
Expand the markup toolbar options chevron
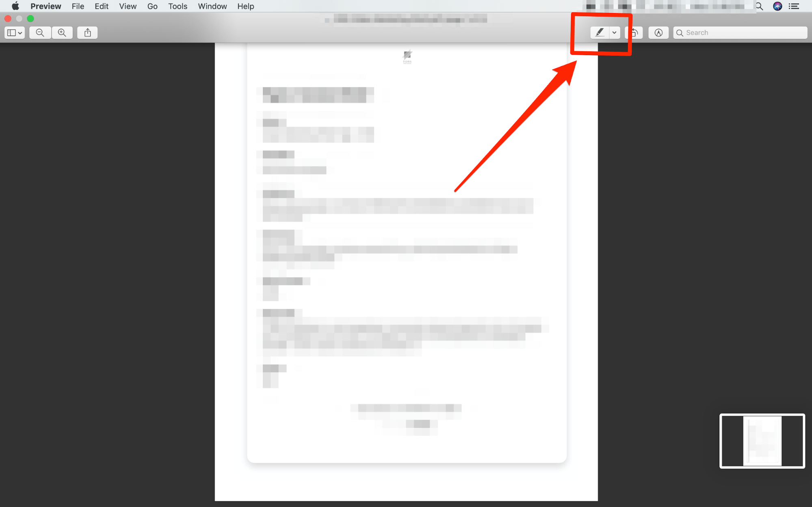(x=613, y=32)
